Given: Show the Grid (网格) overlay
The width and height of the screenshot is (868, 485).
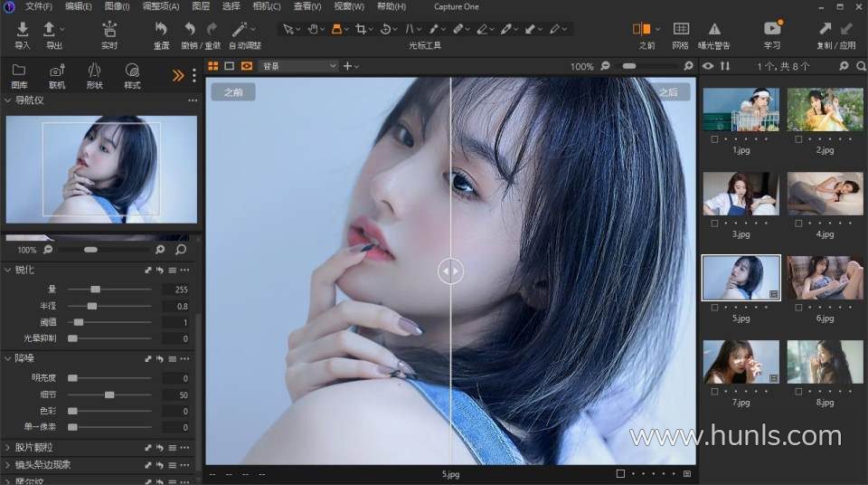Looking at the screenshot, I should coord(681,29).
